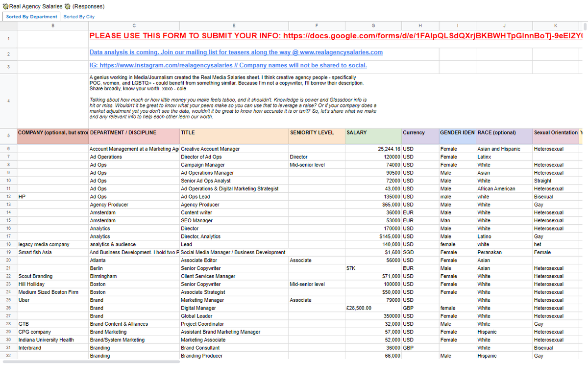Viewport: 588px width, 365px height.
Task: Select column C containing DEPARTMENT data
Action: (x=133, y=25)
